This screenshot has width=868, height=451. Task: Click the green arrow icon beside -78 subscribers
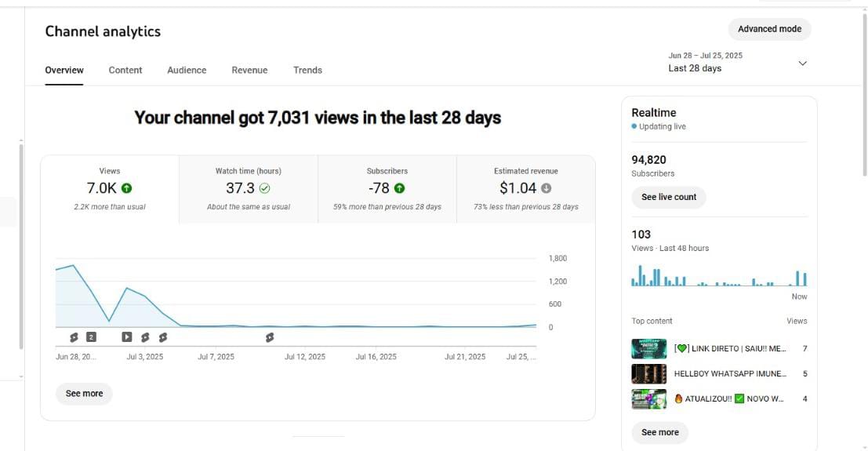(x=399, y=188)
